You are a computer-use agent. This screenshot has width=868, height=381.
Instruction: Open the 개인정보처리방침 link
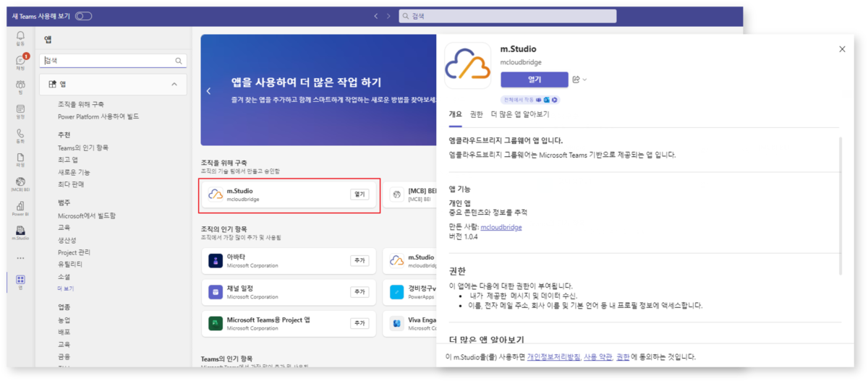[553, 357]
